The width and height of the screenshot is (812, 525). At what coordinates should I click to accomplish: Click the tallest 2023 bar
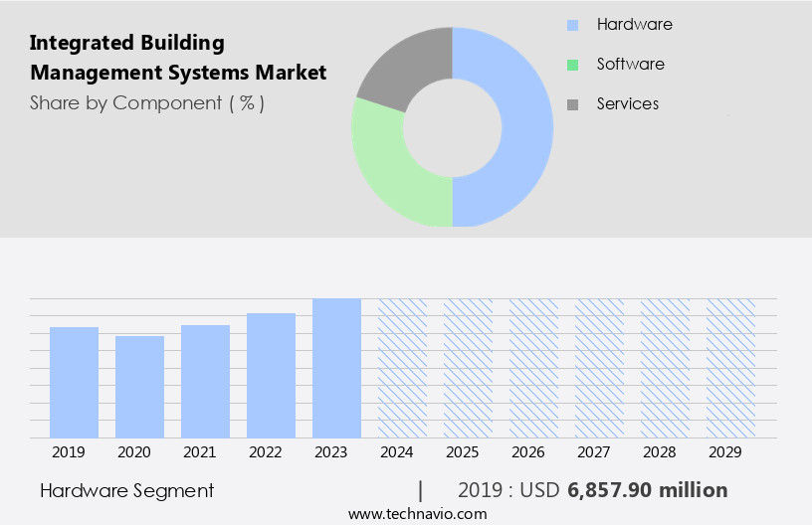336,368
